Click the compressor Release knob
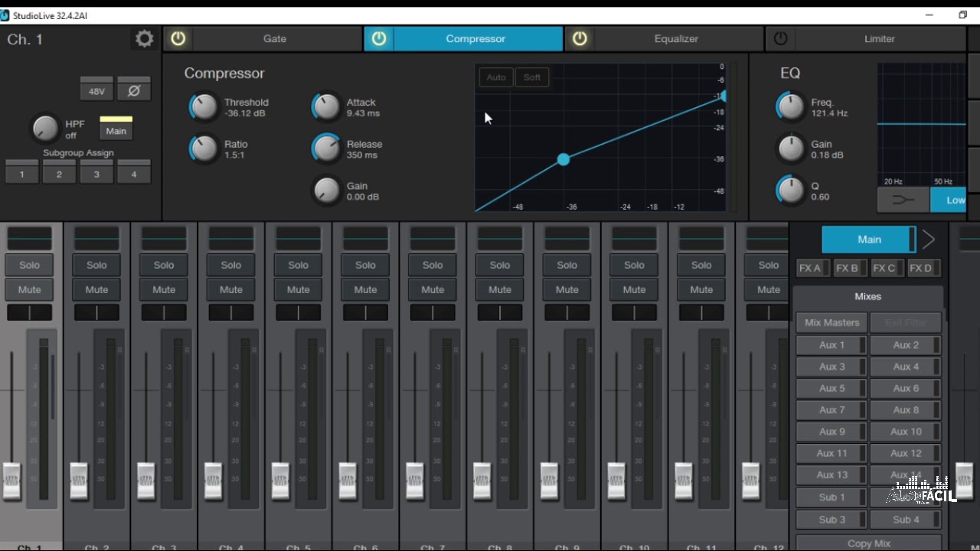Image resolution: width=980 pixels, height=551 pixels. click(x=326, y=149)
